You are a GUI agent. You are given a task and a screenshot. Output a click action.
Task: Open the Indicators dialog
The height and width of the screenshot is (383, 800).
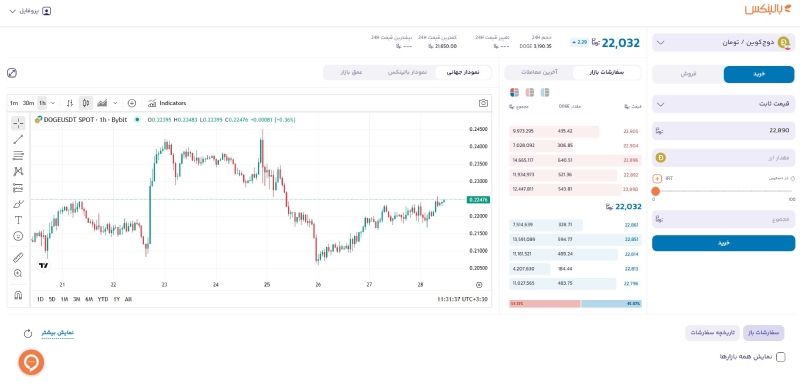(167, 103)
